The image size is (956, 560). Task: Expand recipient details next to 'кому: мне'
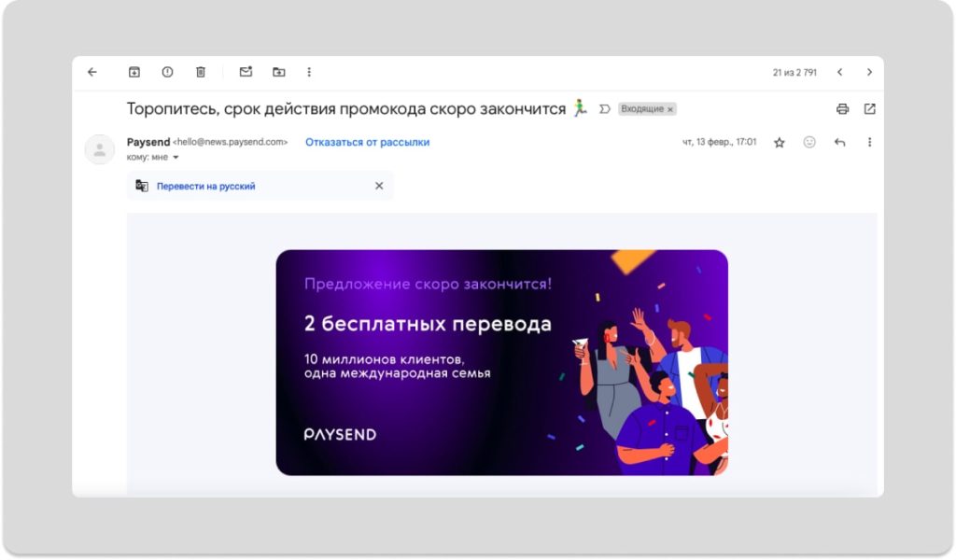pos(176,157)
